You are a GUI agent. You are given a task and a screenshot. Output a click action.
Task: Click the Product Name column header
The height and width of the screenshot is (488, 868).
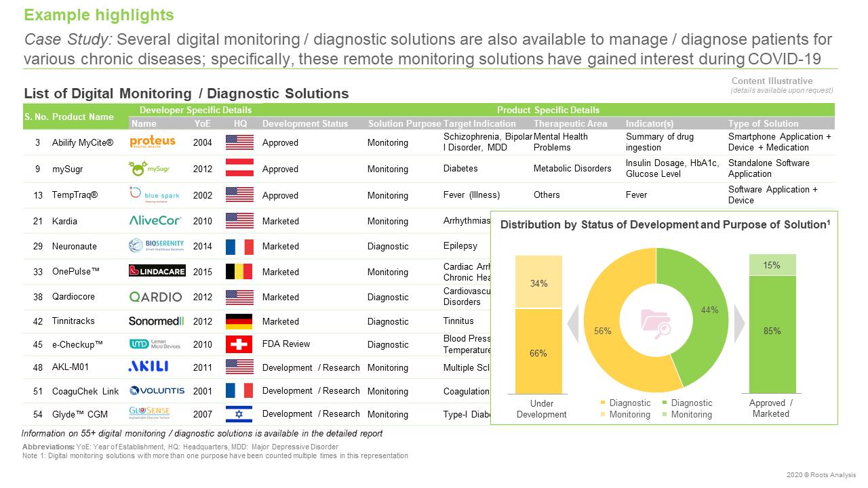pos(83,117)
